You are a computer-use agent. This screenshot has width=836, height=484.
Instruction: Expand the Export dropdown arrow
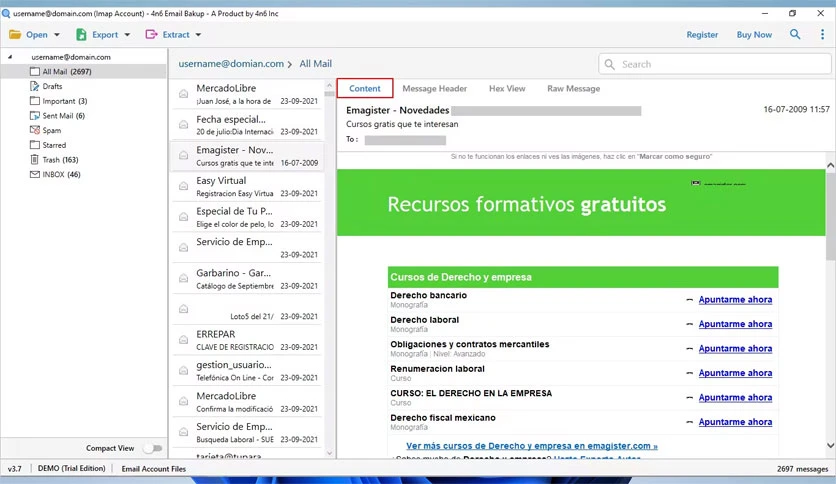127,35
